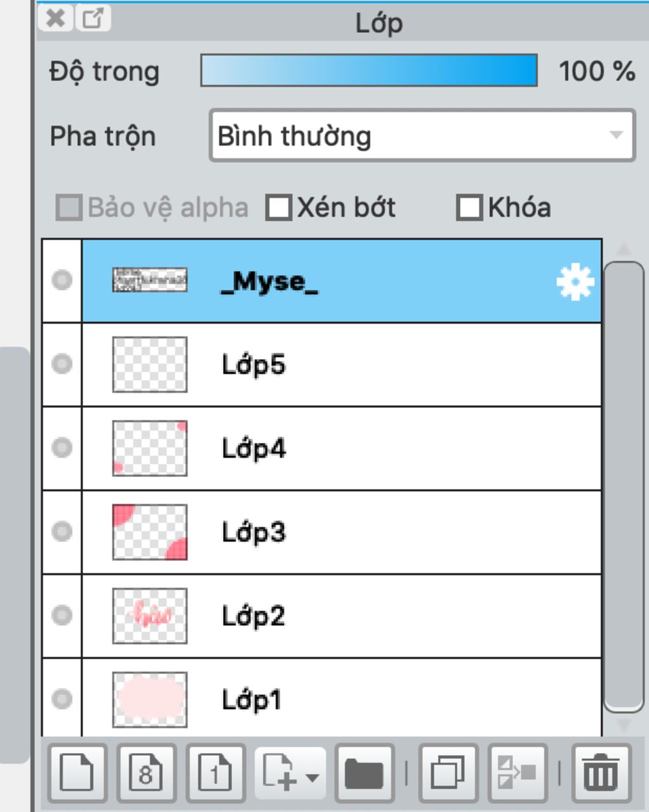Delete layer with trash icon
The height and width of the screenshot is (812, 649).
(601, 773)
